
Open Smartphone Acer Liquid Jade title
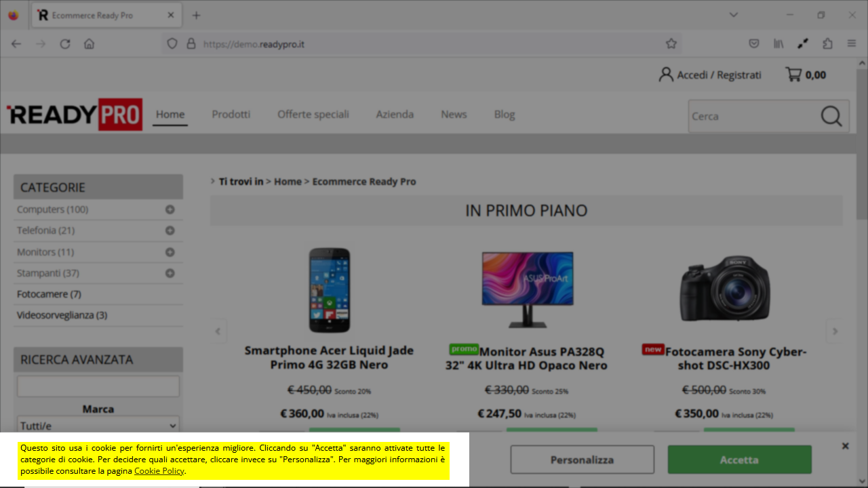[x=329, y=357]
